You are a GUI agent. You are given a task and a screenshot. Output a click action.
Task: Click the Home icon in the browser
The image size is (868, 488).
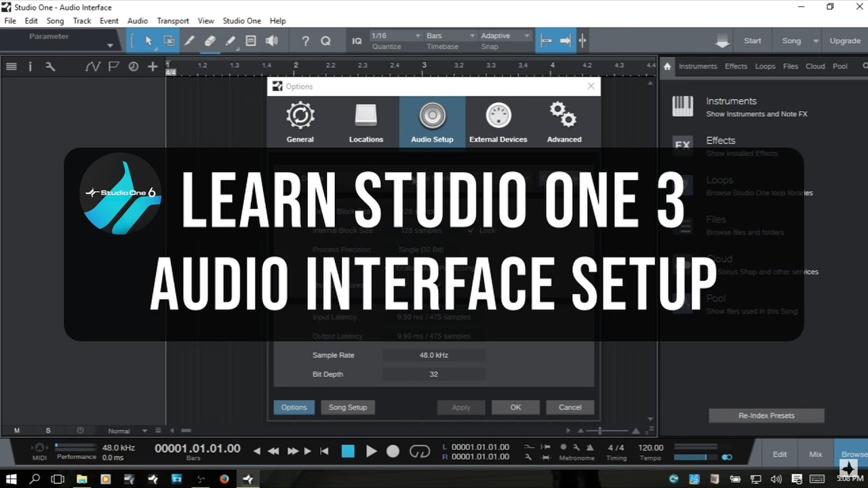click(x=667, y=66)
